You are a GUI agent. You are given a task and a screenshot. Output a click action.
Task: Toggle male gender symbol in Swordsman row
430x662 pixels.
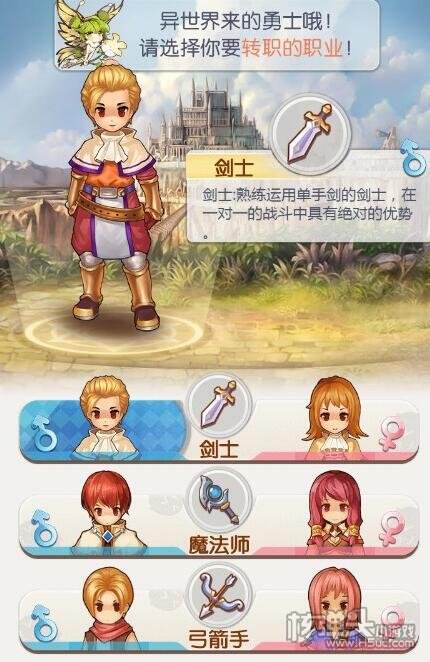point(44,433)
